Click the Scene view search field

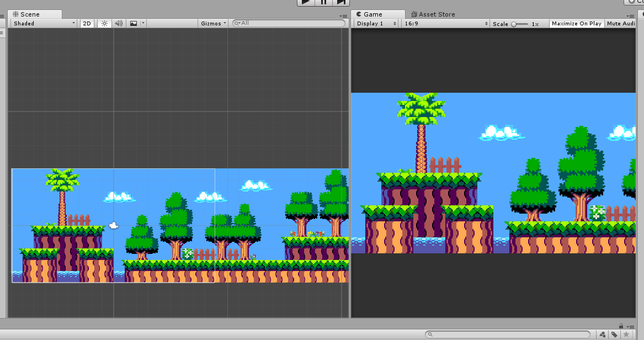289,23
